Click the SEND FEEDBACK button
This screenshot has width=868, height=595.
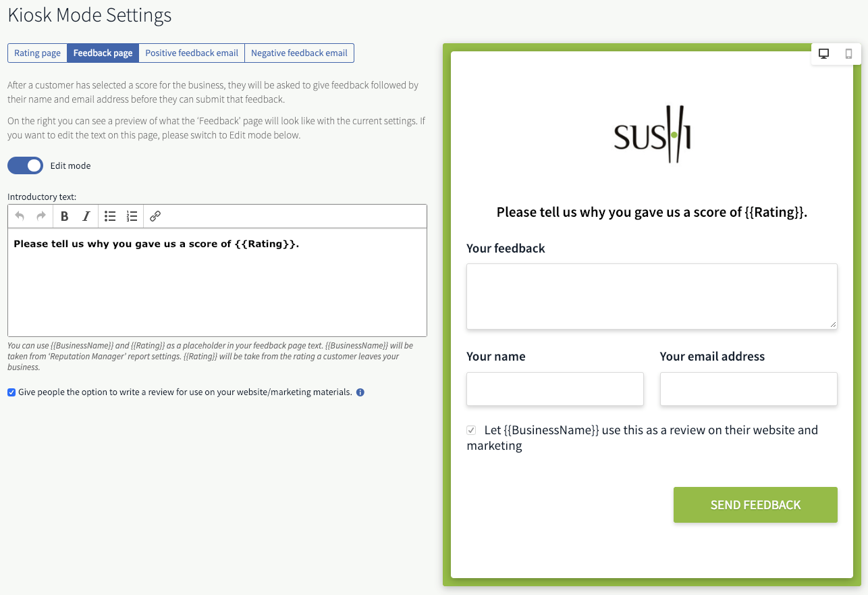[755, 505]
